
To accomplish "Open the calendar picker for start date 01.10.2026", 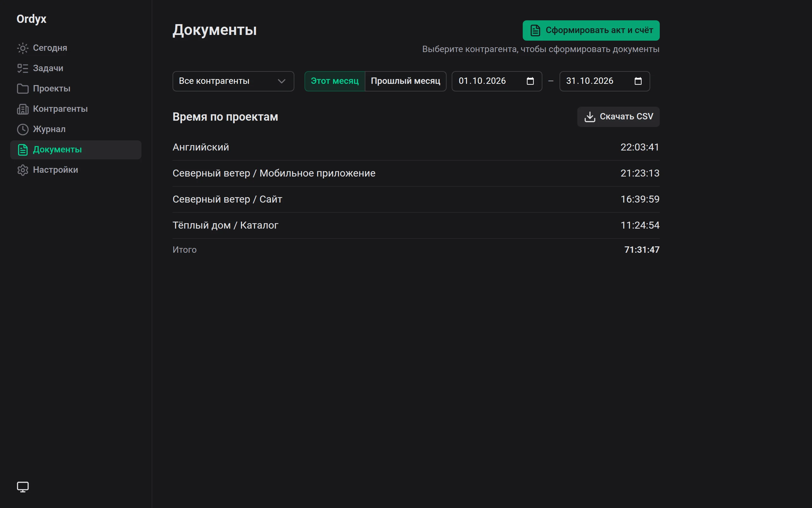I will (530, 81).
